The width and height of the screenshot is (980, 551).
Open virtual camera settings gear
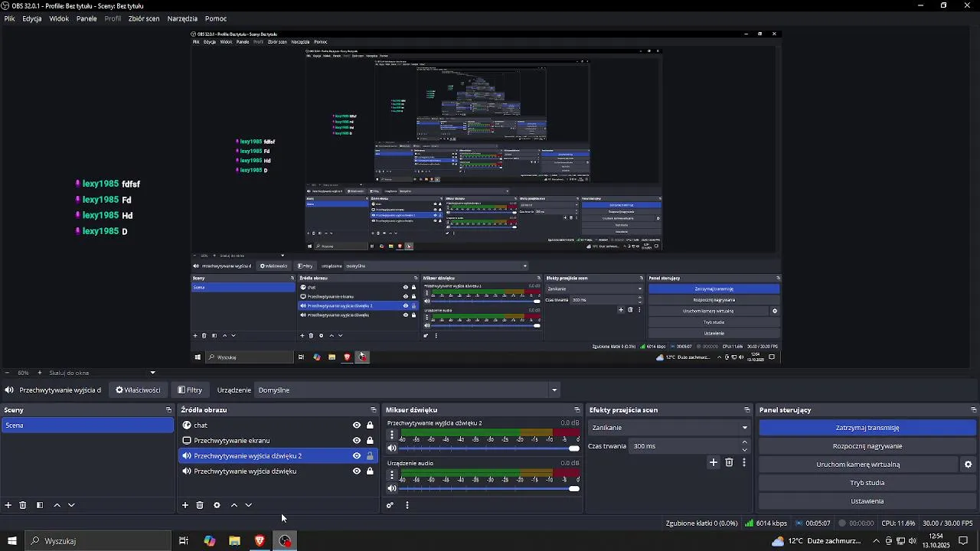click(x=968, y=465)
